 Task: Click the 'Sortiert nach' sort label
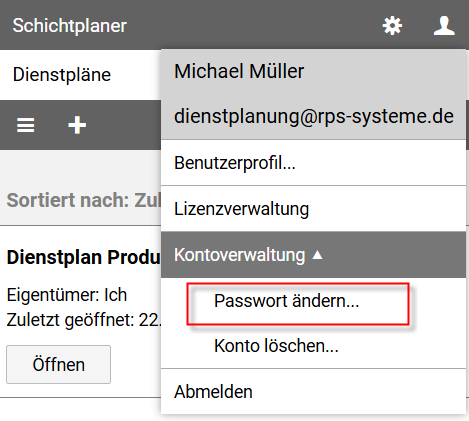[x=84, y=200]
